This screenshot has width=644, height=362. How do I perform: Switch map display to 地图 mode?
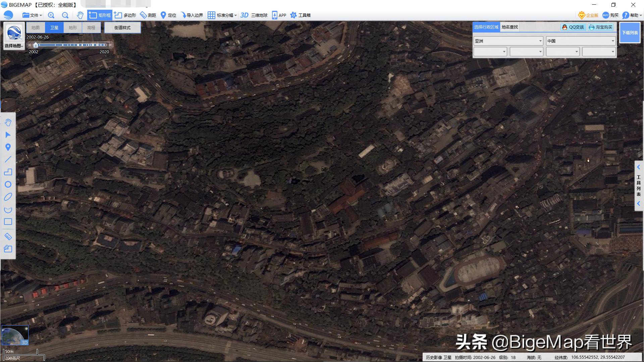click(36, 27)
